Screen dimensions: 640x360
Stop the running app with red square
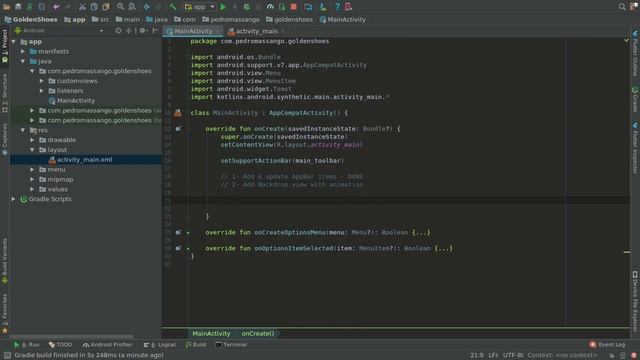[293, 7]
